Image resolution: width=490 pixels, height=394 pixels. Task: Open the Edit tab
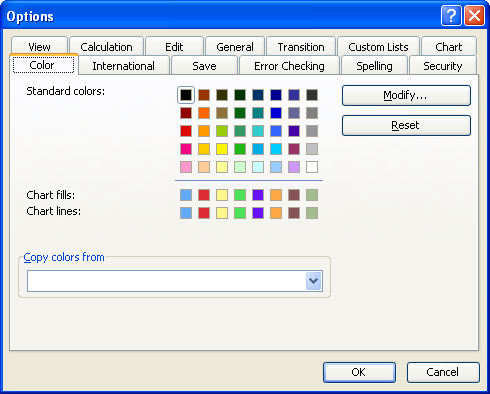point(174,47)
